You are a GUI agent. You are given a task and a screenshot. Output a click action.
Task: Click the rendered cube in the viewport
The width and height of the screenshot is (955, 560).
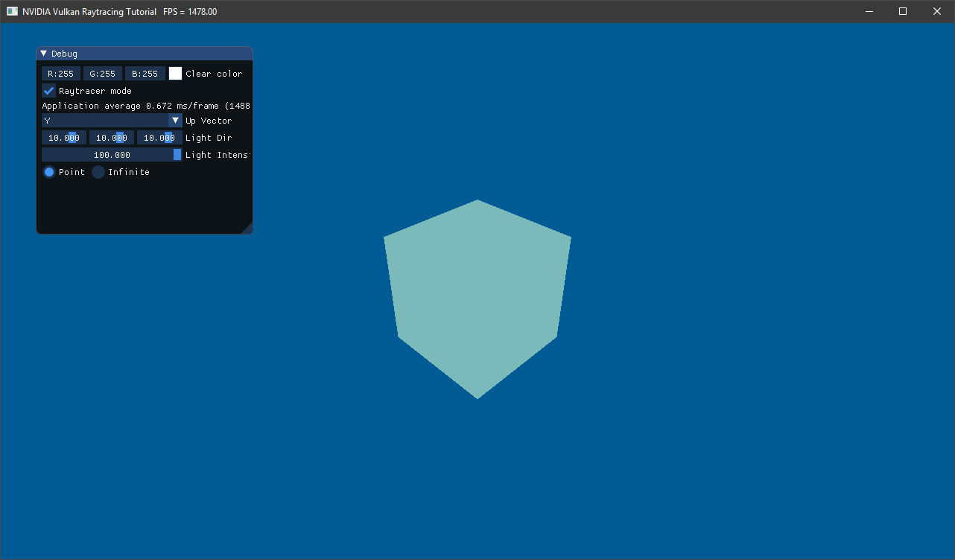click(x=477, y=298)
